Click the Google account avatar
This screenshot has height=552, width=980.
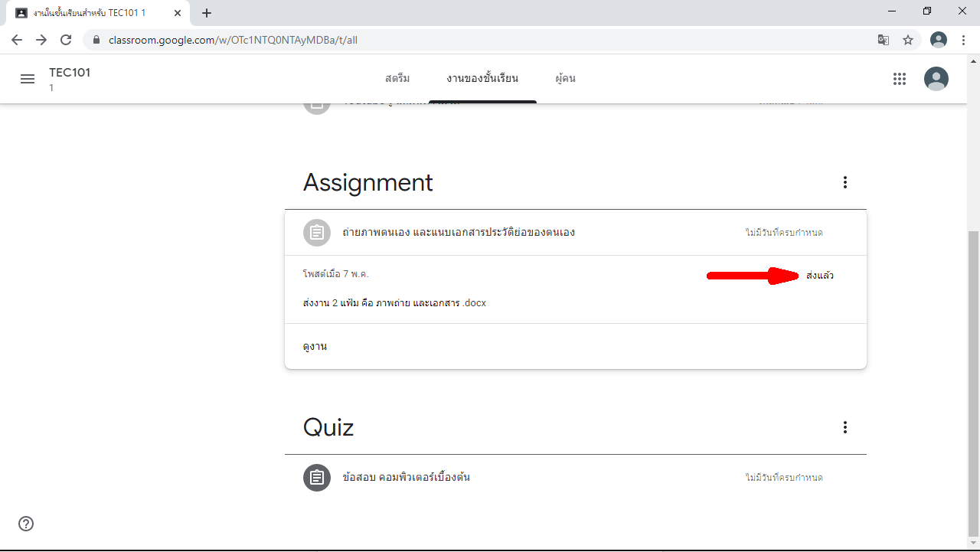click(x=936, y=79)
